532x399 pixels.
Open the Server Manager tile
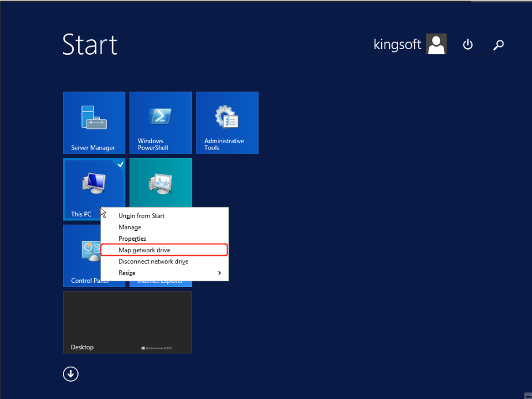94,123
